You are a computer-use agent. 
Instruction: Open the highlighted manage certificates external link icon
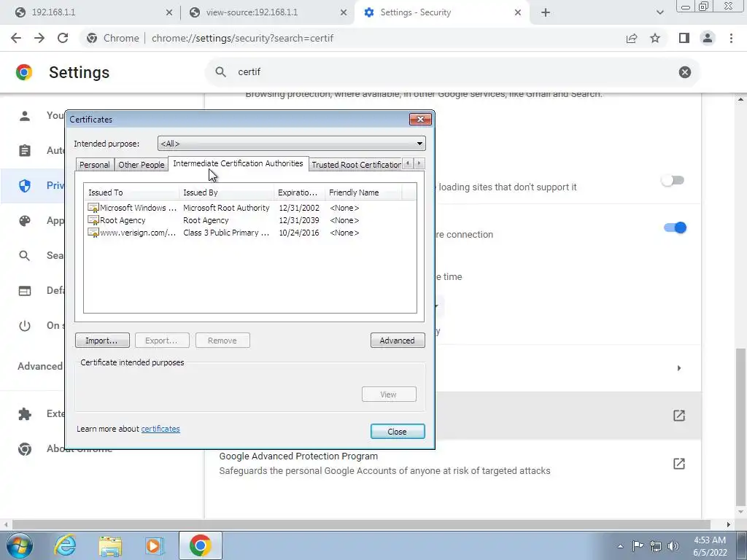coord(679,415)
